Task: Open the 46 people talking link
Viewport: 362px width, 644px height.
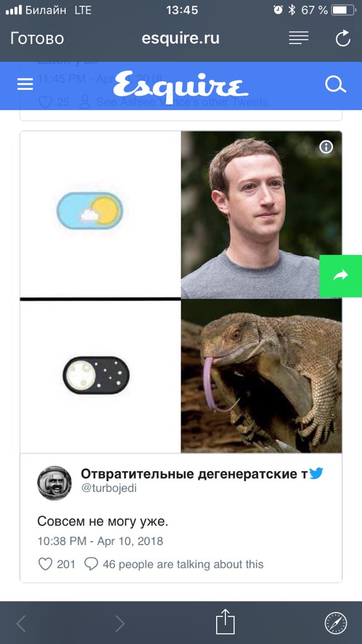Action: [x=183, y=564]
